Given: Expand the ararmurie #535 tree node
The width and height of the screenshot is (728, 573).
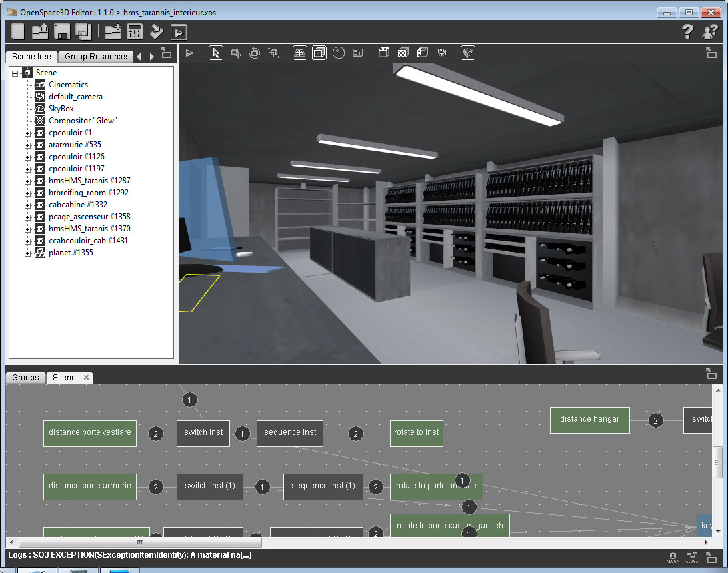Looking at the screenshot, I should tap(28, 145).
